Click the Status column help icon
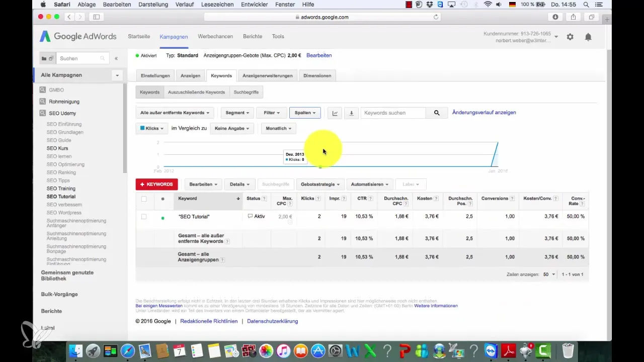The image size is (644, 362). (264, 199)
